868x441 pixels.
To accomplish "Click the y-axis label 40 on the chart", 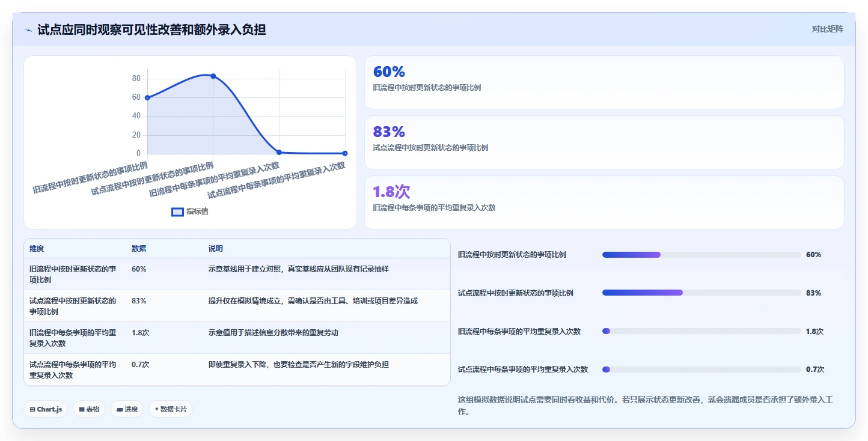I will 136,116.
